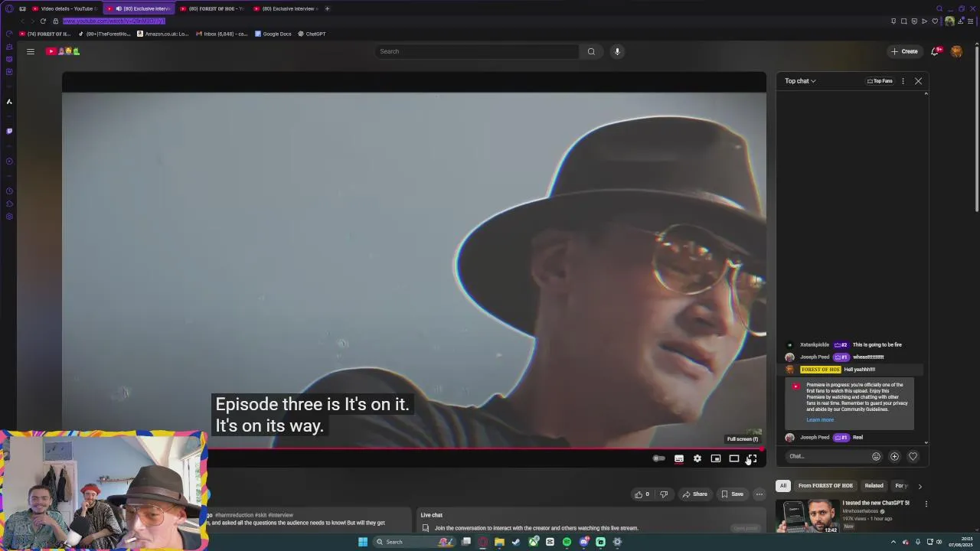Click the browser address bar URL
Image resolution: width=980 pixels, height=551 pixels.
113,21
